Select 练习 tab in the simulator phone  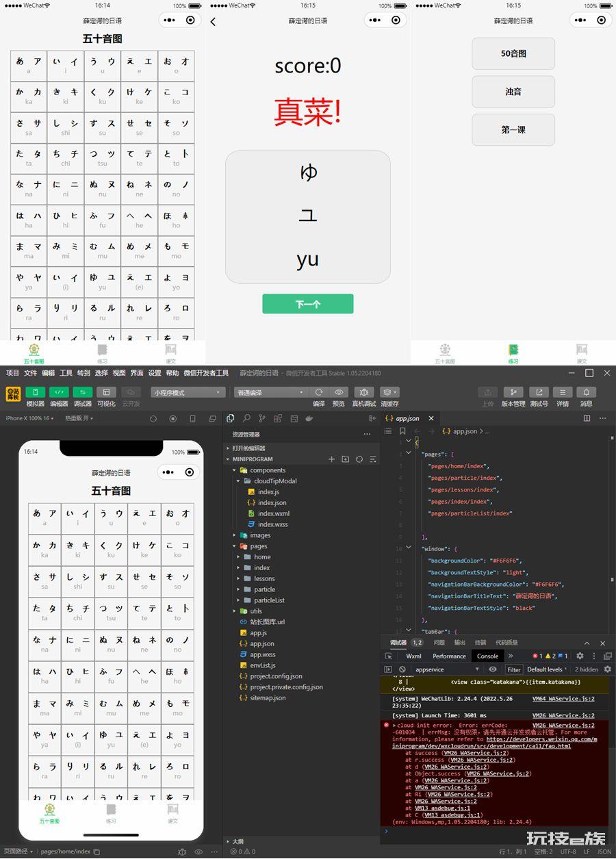pos(111,813)
